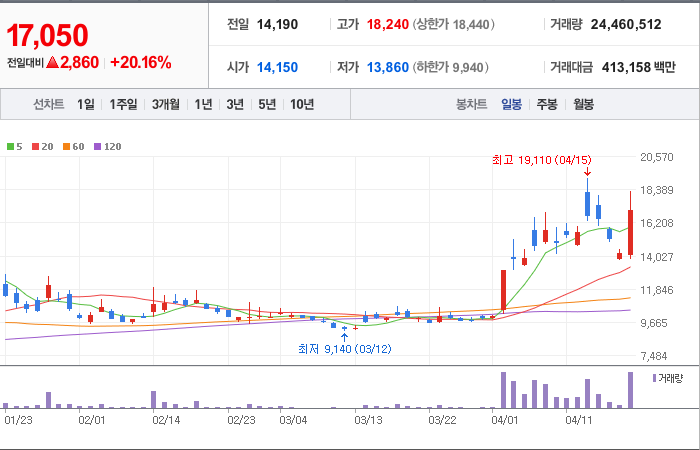The image size is (700, 450).
Task: Switch chart to 3개월 period
Action: click(x=166, y=104)
